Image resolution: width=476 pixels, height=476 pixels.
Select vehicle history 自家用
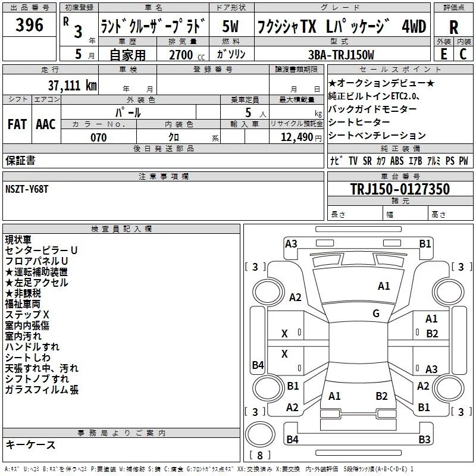(127, 55)
